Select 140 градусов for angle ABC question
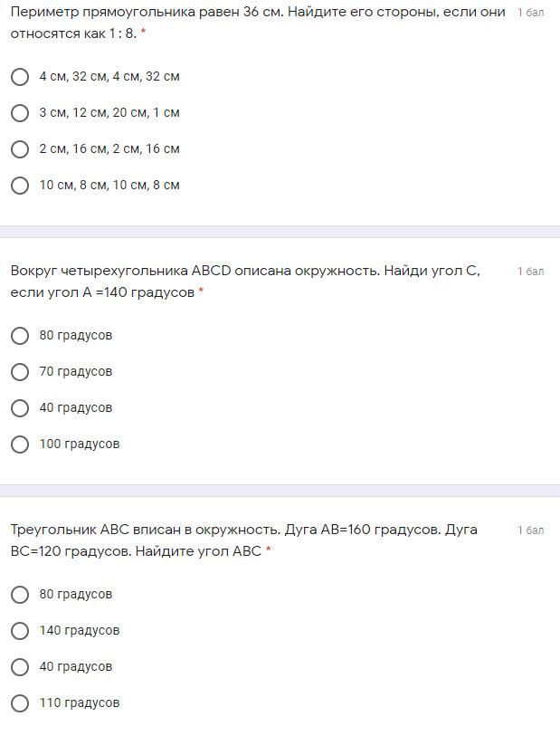Viewport: 560px width, 736px height. [x=20, y=630]
